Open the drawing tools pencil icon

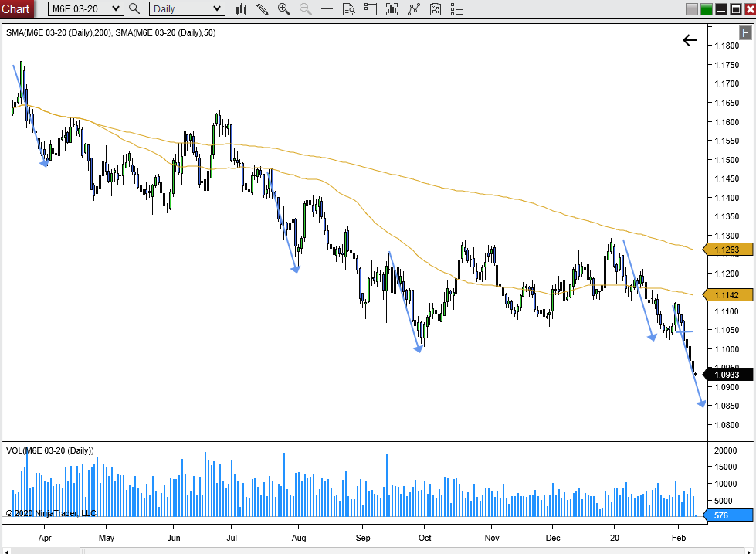click(x=263, y=8)
